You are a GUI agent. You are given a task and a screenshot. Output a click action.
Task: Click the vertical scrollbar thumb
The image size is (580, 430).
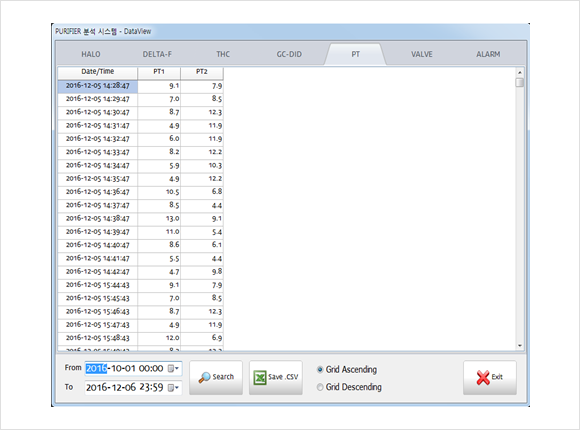coord(520,82)
